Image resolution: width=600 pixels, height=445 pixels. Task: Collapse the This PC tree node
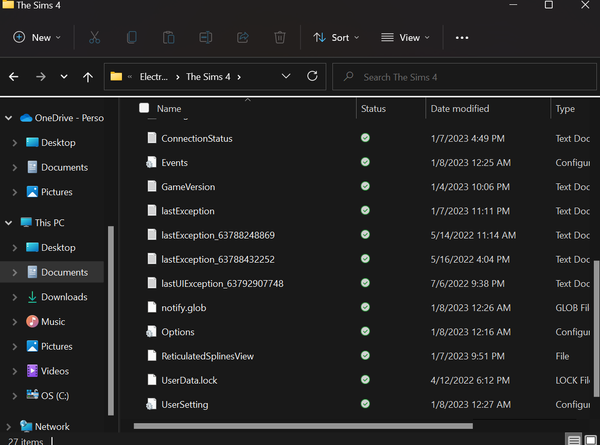(8, 223)
